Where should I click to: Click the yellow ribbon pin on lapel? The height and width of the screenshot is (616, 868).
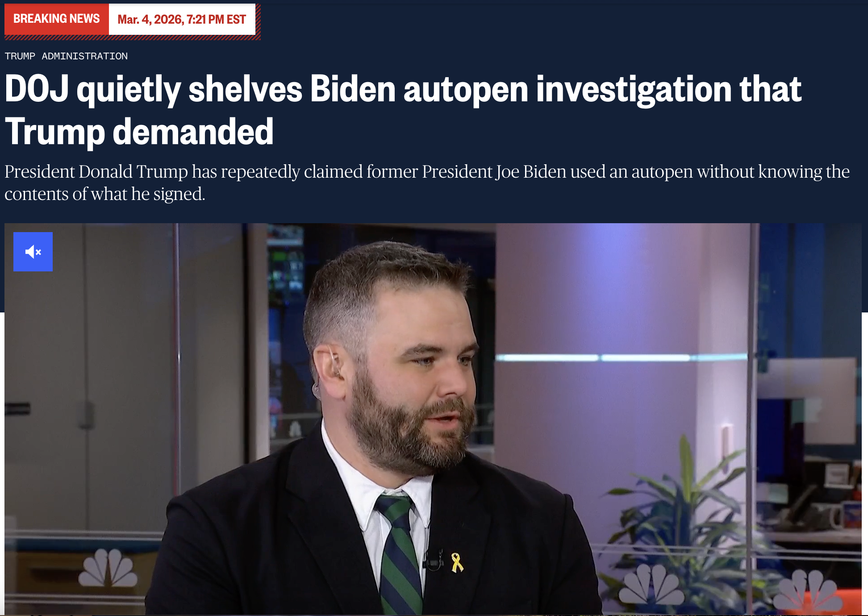pyautogui.click(x=457, y=562)
